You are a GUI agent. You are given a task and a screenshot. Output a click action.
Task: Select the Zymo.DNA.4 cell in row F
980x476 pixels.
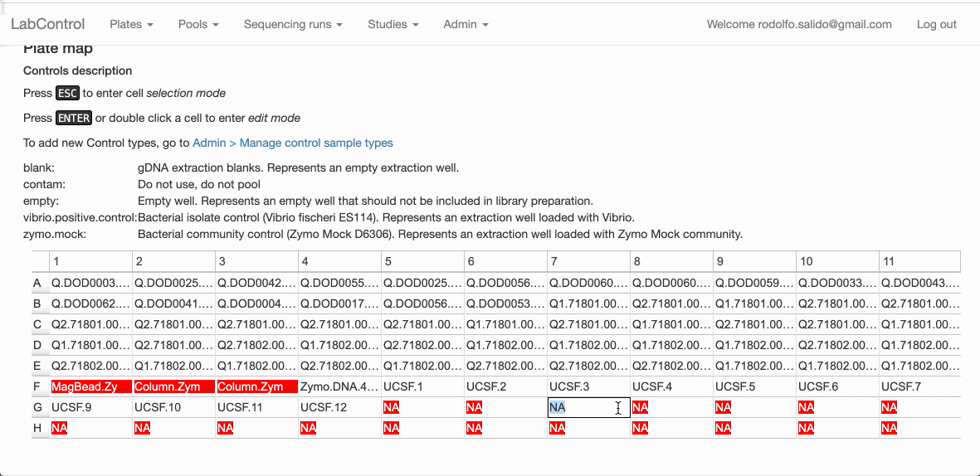[x=339, y=386]
